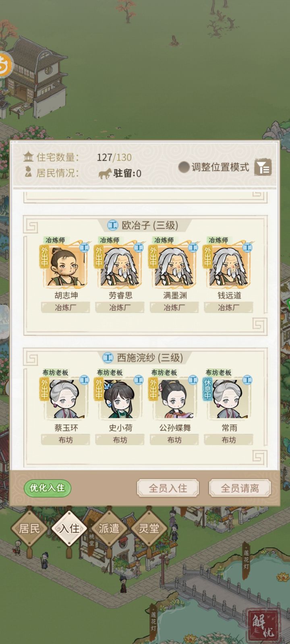Click the 全员入住 button
This screenshot has height=644, width=290.
[168, 488]
